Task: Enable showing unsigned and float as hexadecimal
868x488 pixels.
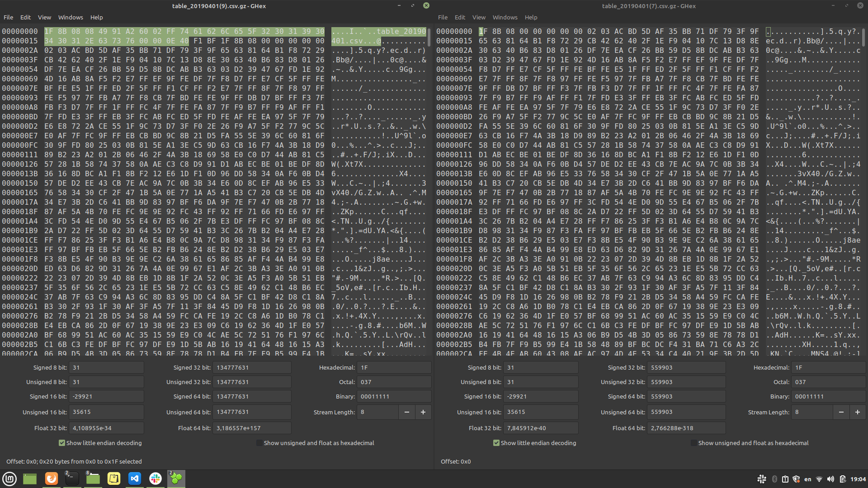Action: (x=259, y=443)
